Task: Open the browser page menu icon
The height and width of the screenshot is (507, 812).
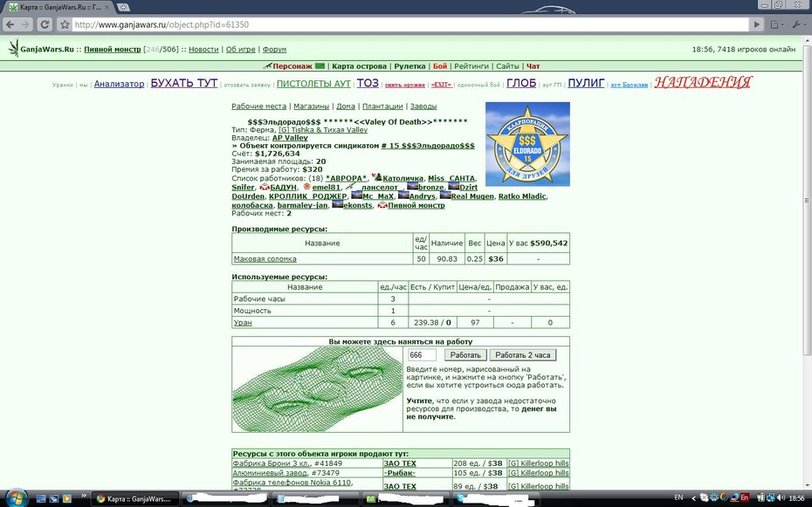Action: [775, 24]
